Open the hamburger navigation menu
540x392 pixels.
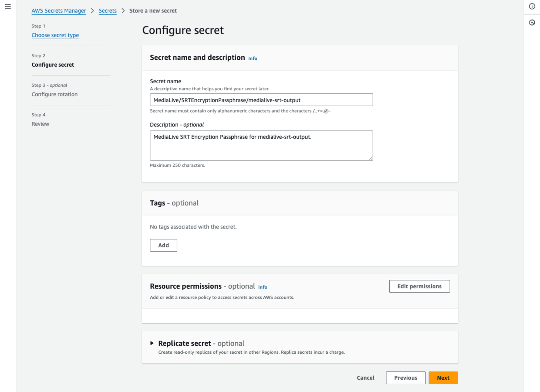point(8,6)
